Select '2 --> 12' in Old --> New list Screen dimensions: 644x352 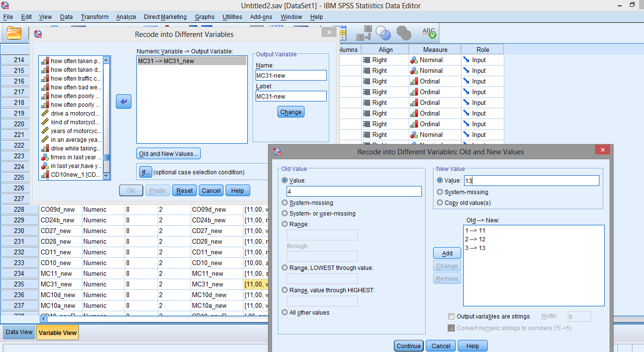pos(475,239)
